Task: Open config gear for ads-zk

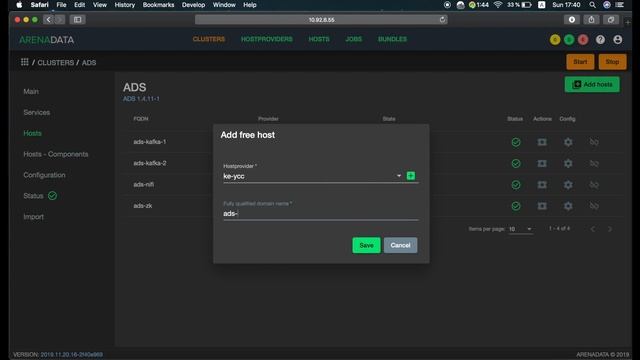Action: point(568,206)
